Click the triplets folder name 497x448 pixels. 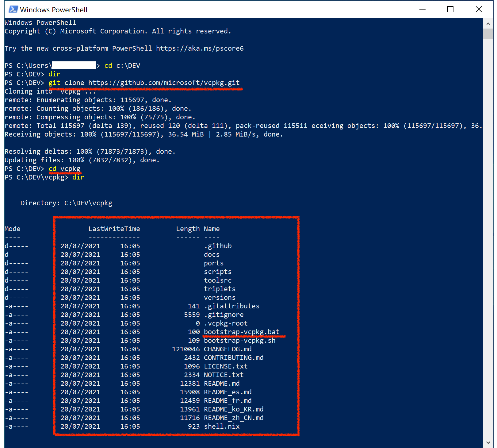[x=220, y=289]
